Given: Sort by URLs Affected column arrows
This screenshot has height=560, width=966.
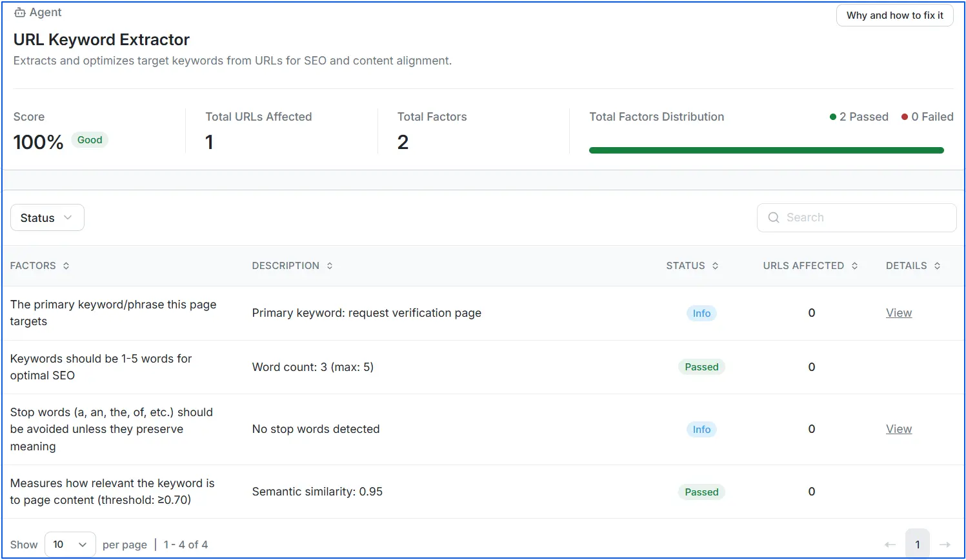Looking at the screenshot, I should [x=854, y=266].
